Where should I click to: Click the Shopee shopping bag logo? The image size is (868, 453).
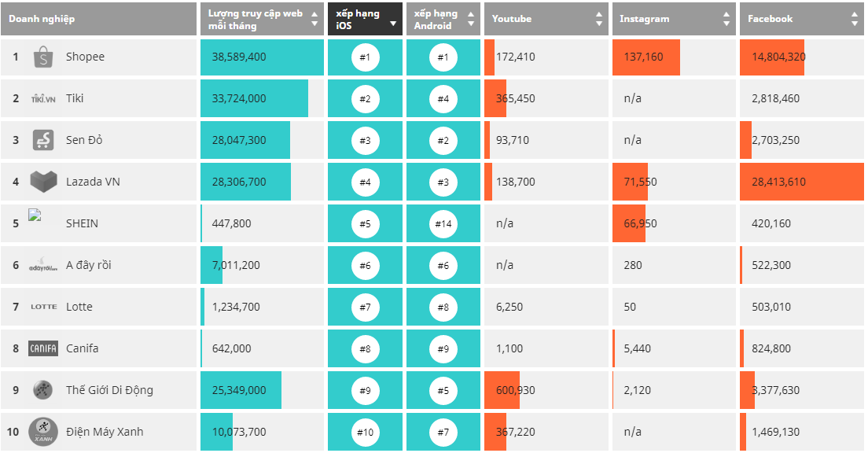pos(43,57)
